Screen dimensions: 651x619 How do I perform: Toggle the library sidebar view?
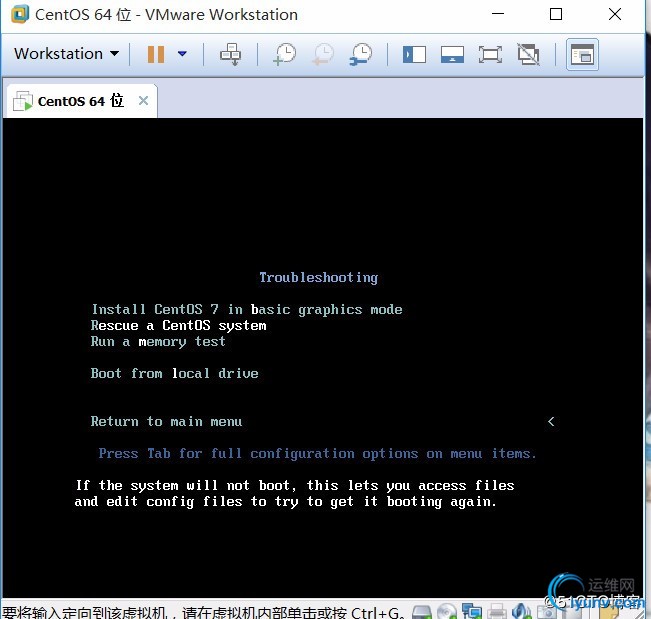pyautogui.click(x=414, y=54)
